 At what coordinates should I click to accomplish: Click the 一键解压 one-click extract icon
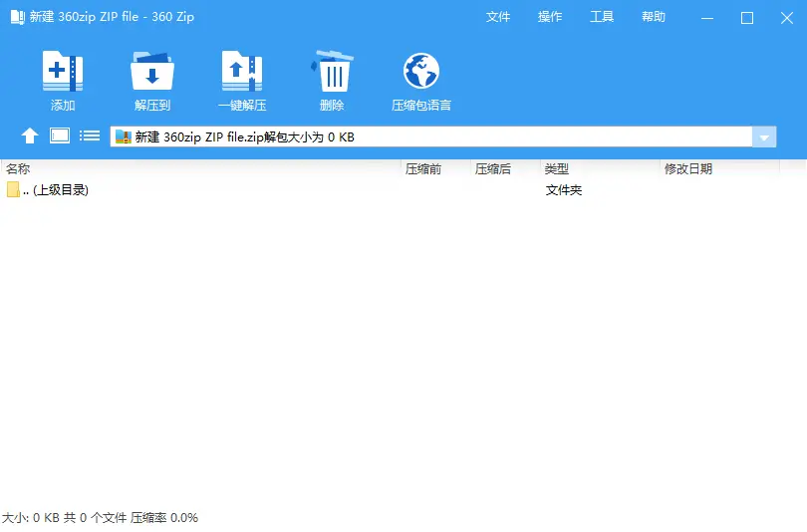click(x=242, y=71)
